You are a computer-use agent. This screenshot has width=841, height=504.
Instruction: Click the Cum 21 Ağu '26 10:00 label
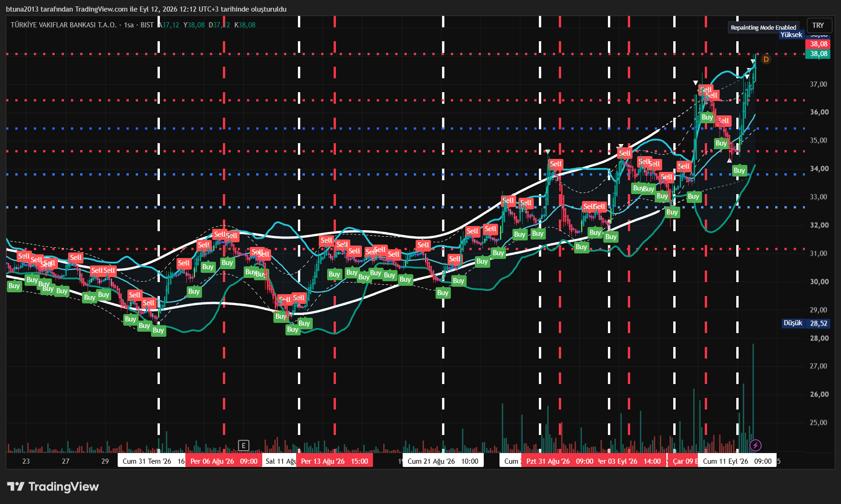point(443,461)
